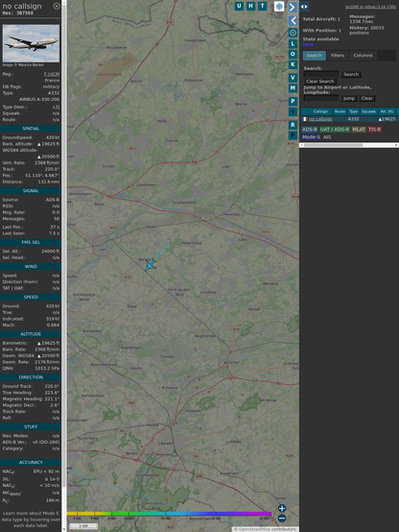Image resolution: width=399 pixels, height=532 pixels.
Task: Click the French flag in aircraft row
Action: (x=305, y=119)
